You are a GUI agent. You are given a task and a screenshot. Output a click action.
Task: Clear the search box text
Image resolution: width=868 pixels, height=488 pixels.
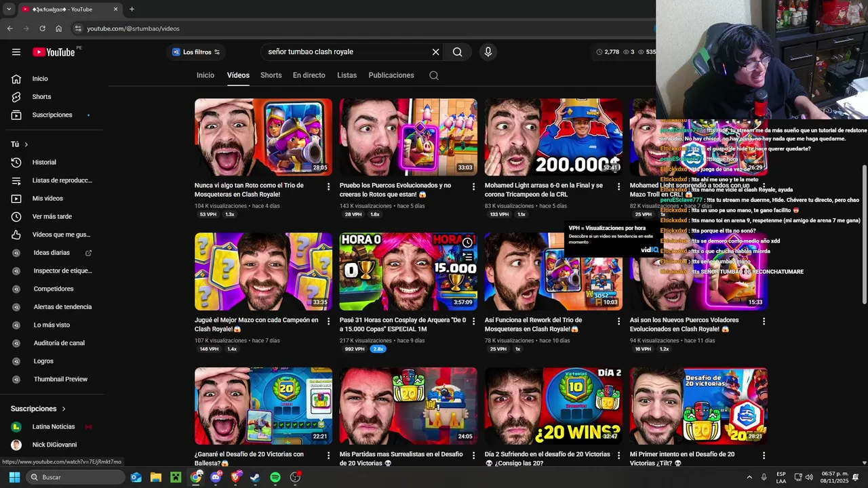[x=435, y=52]
